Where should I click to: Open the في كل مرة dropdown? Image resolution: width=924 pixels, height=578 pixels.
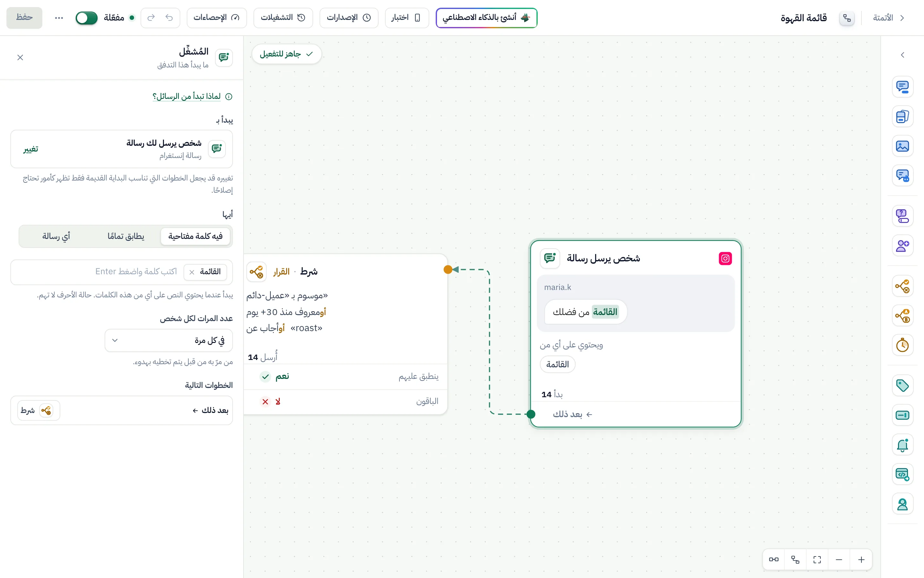(168, 340)
